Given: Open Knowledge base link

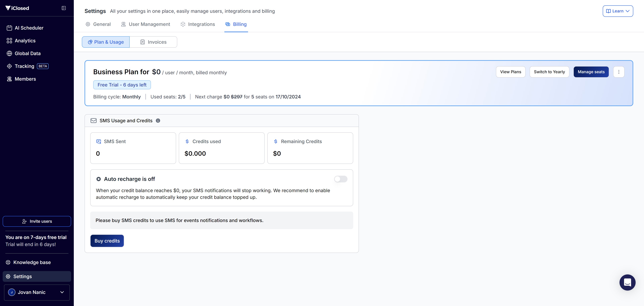Looking at the screenshot, I should (32, 262).
